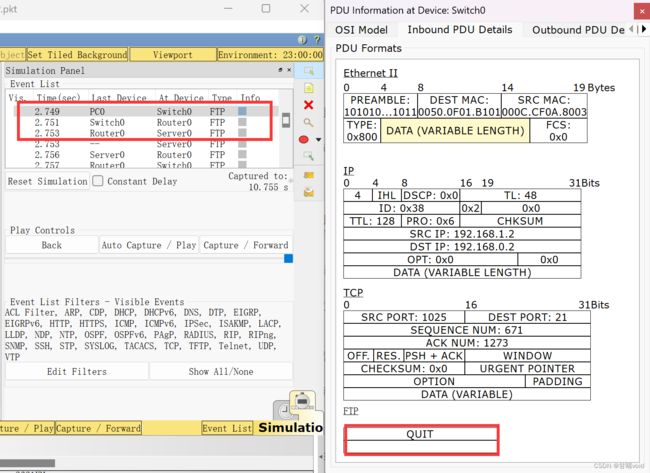Step back with the Back button
This screenshot has width=650, height=473.
point(51,245)
